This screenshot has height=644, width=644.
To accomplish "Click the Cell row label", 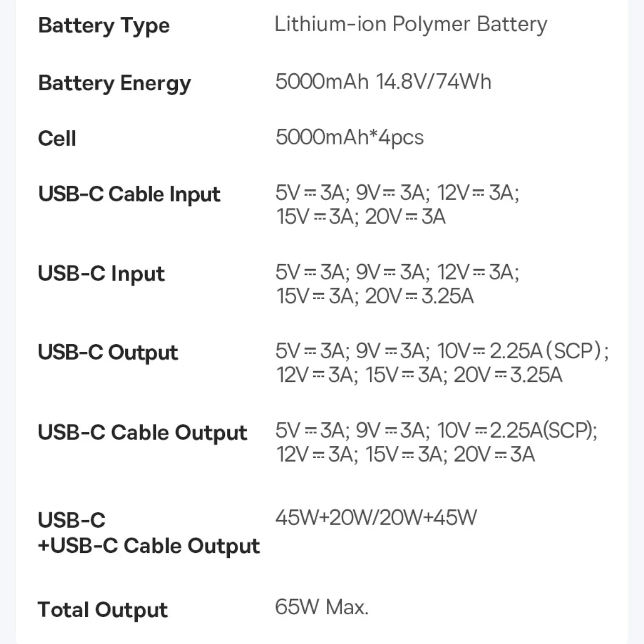I will point(57,138).
